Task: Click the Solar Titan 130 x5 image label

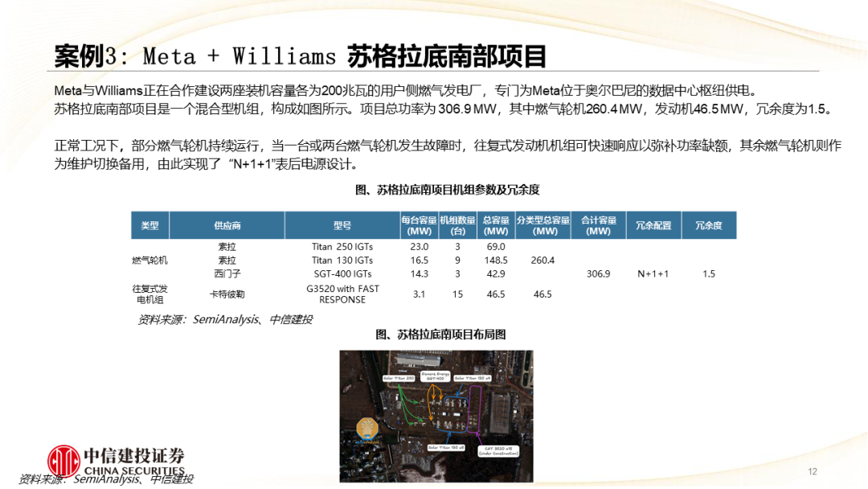Action: point(445,447)
